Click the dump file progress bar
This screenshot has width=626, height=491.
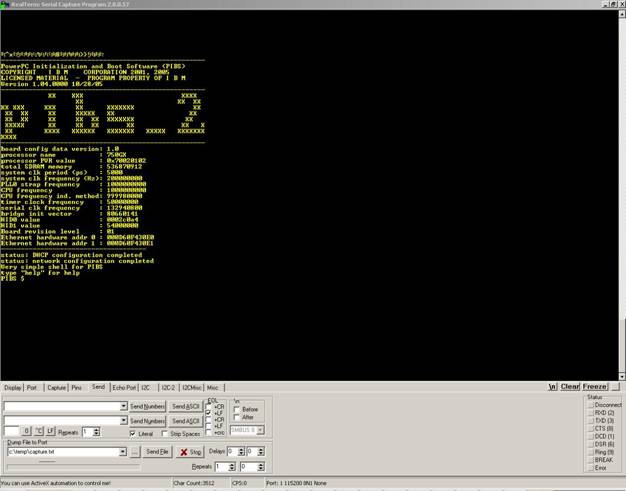click(73, 467)
